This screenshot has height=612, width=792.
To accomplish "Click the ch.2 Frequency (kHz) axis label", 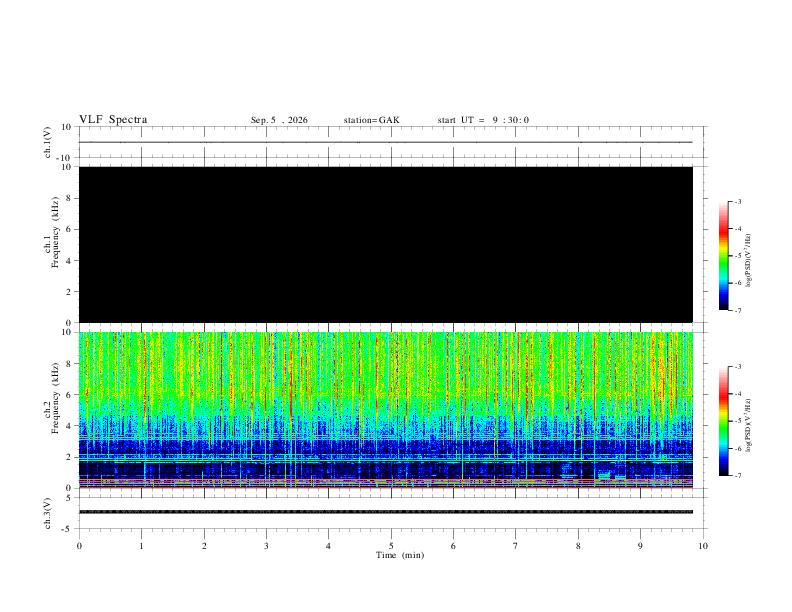I will click(x=52, y=398).
